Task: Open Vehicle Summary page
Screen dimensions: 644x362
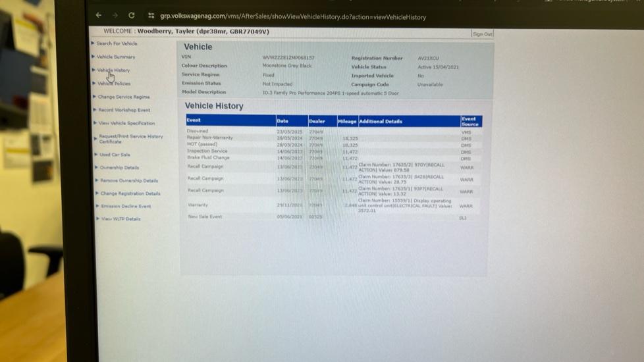Action: pos(116,57)
